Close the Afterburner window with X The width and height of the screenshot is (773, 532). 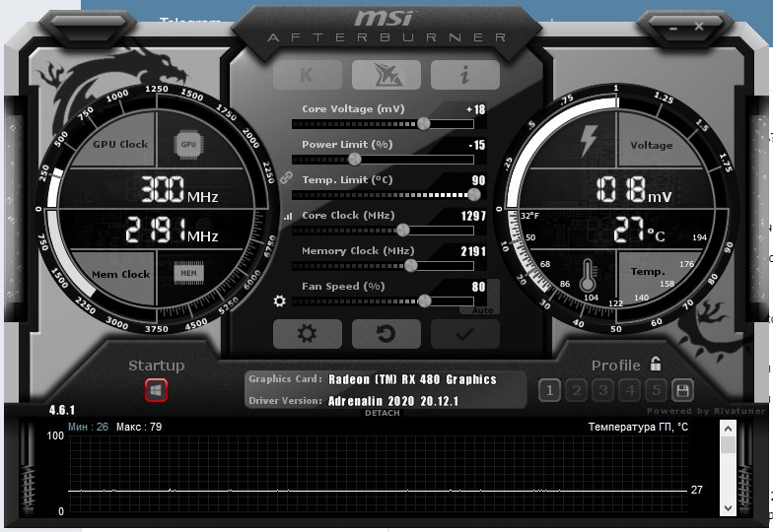[x=698, y=26]
